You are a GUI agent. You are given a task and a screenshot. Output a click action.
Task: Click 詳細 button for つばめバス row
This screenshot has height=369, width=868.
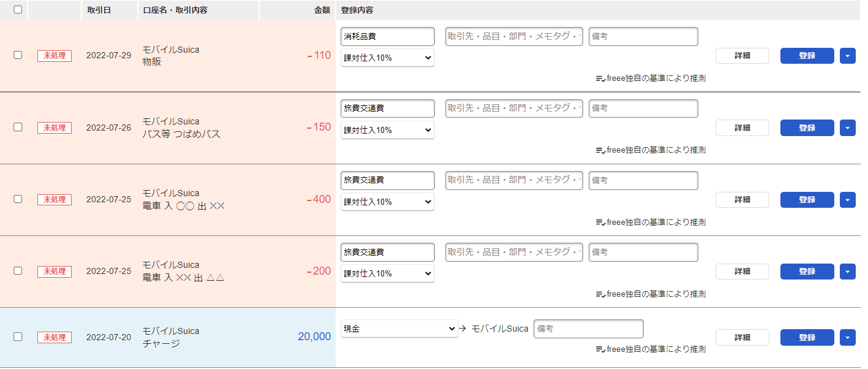[742, 127]
